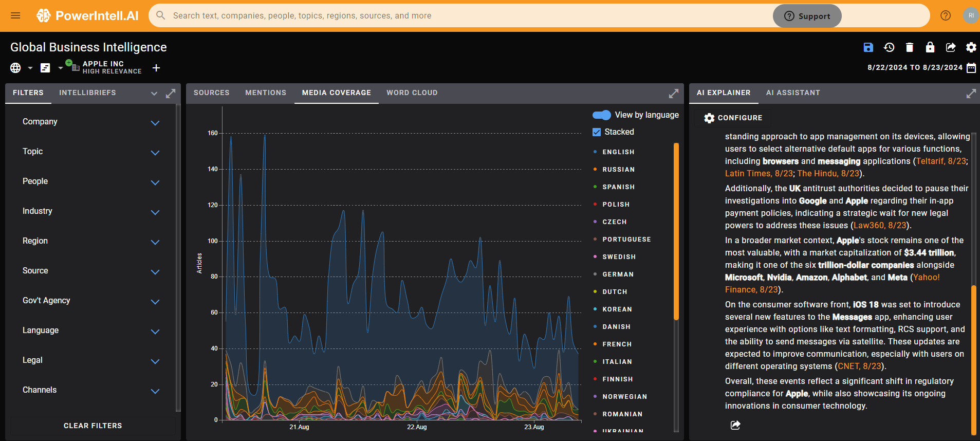Screen dimensions: 980x441
Task: Switch to the Intellibriefs tab
Action: 87,93
